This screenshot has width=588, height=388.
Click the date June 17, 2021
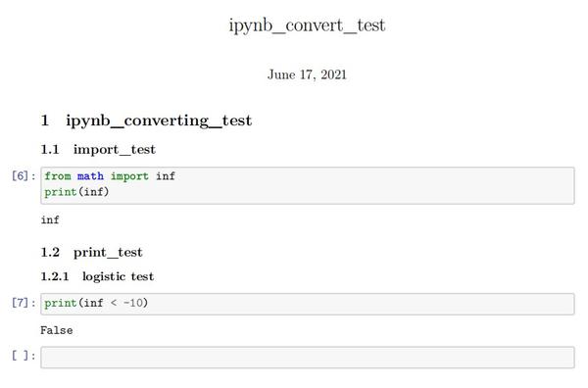[307, 74]
